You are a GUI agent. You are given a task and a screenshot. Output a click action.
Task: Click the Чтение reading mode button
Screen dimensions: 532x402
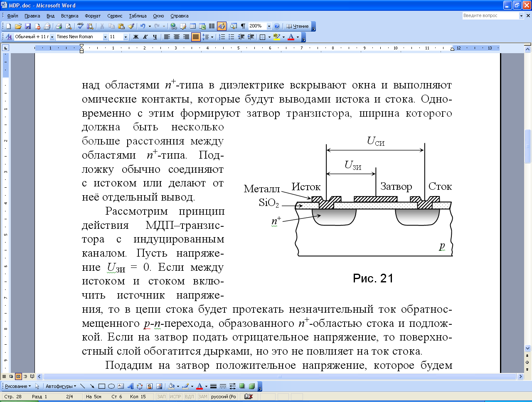298,26
